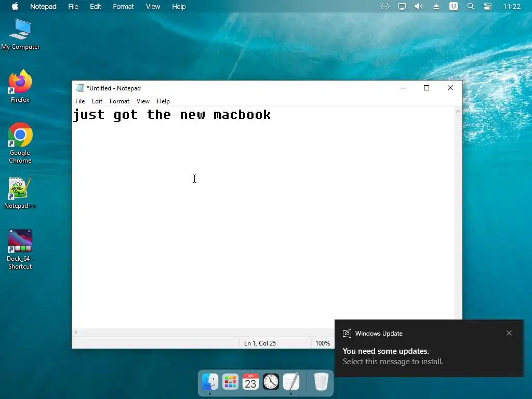
Task: Click the eject icon in menu bar
Action: coord(436,6)
